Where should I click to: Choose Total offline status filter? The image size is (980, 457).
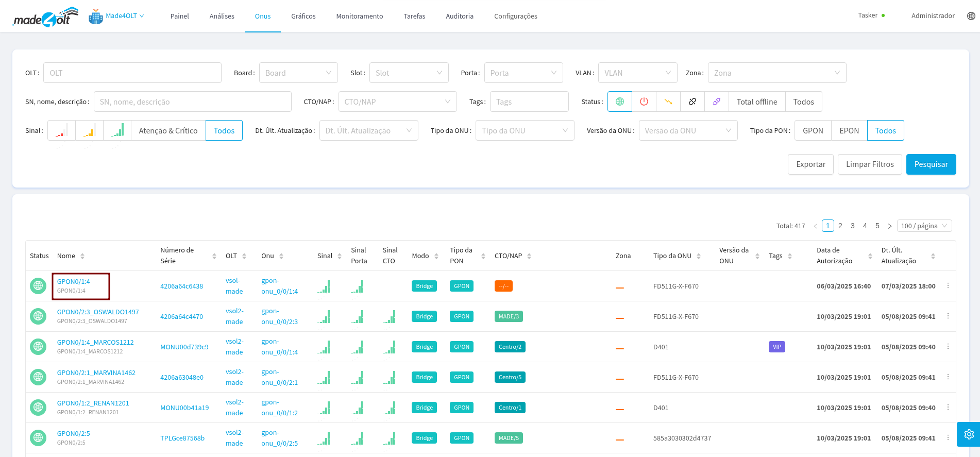pyautogui.click(x=756, y=101)
